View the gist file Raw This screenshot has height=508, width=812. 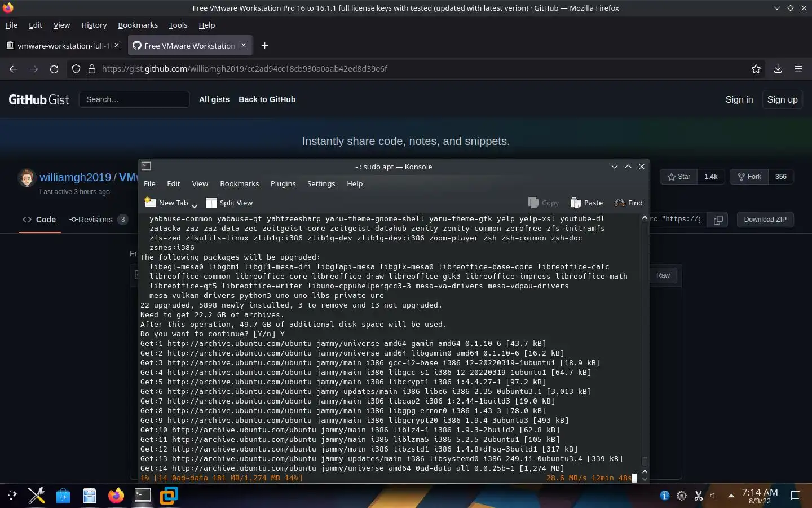tap(663, 275)
